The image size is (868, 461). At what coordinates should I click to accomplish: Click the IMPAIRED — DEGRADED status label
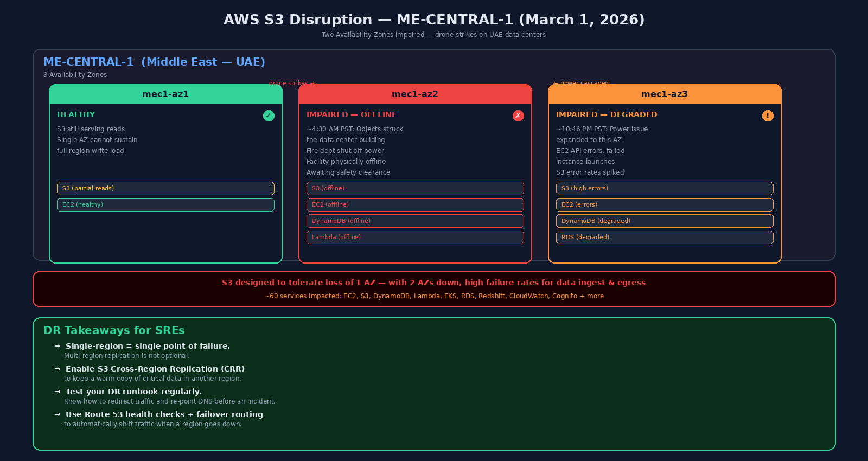tap(607, 114)
